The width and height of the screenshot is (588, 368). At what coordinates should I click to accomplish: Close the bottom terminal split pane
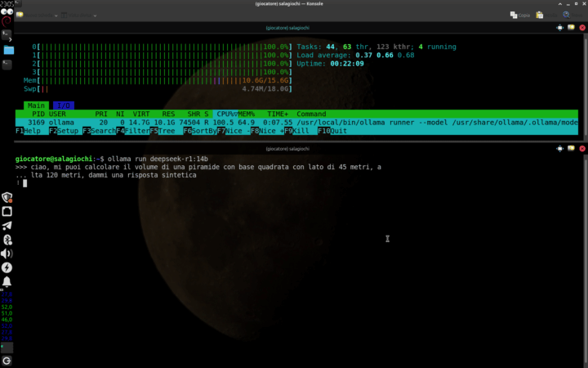point(581,150)
